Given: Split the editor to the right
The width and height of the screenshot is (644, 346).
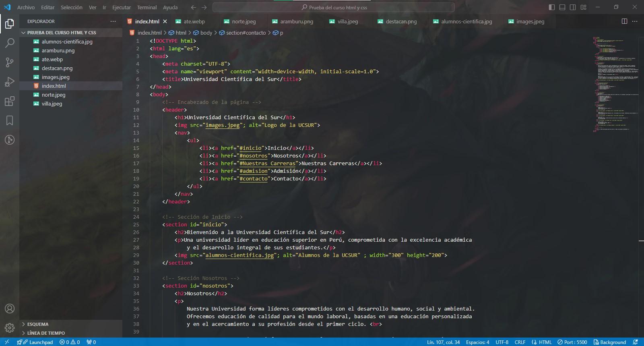Looking at the screenshot, I should [624, 21].
